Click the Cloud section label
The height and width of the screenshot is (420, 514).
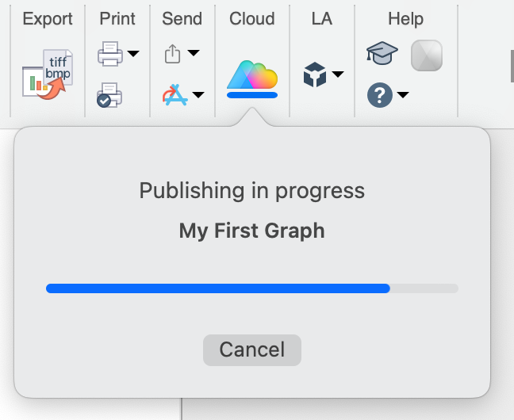[x=252, y=18]
